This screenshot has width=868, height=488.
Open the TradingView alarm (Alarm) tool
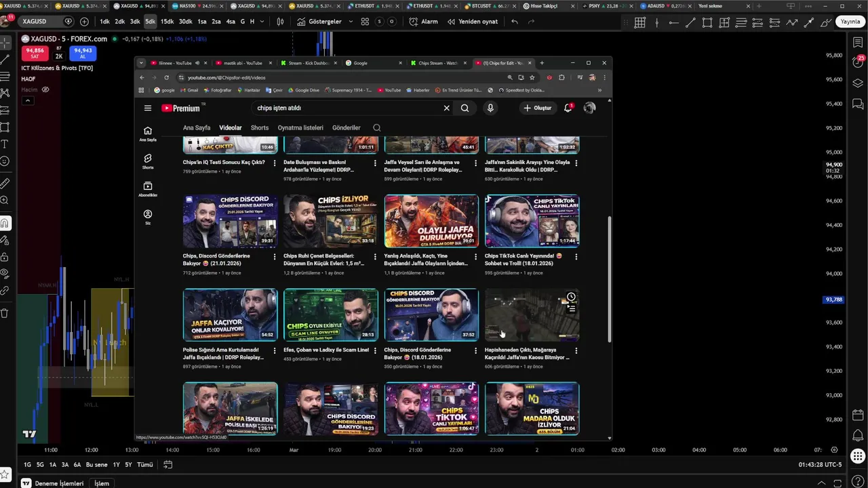click(x=423, y=21)
